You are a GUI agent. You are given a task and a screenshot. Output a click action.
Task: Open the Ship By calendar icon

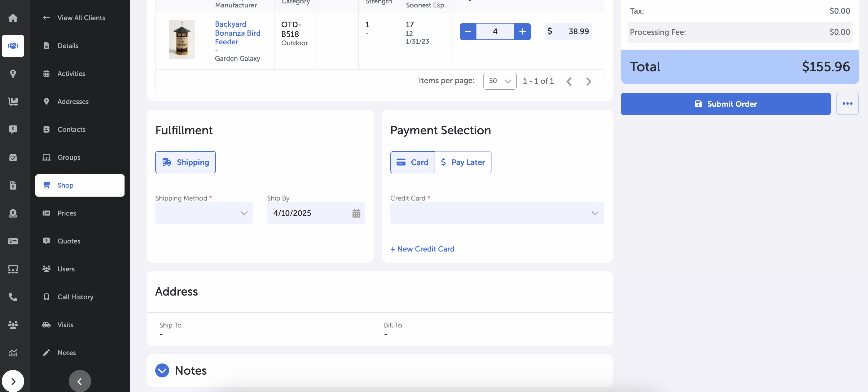[356, 213]
